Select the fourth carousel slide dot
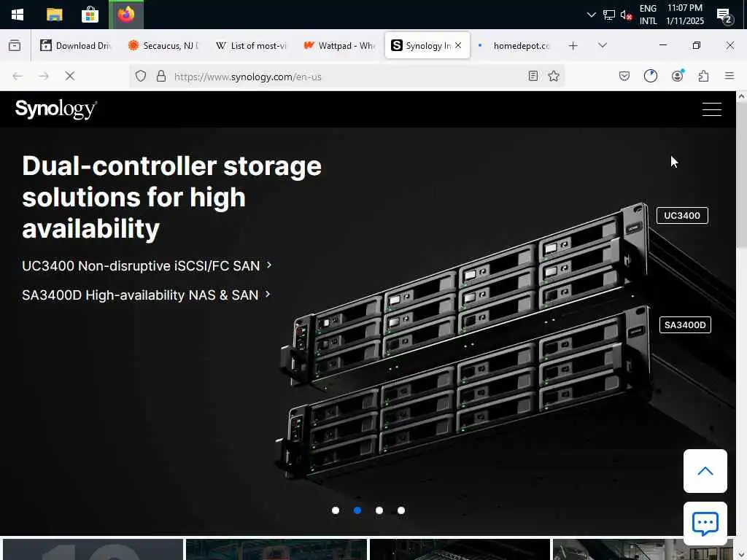Screen dimensions: 747x560 401,510
